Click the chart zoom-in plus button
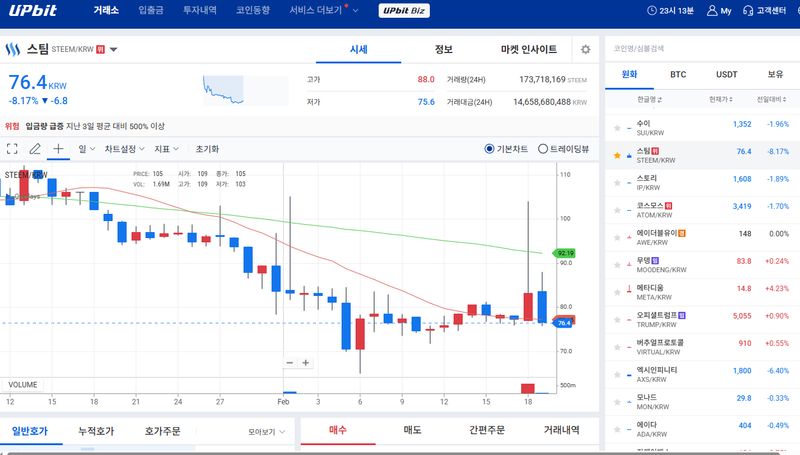Screen dimensions: 800x455 pos(306,363)
